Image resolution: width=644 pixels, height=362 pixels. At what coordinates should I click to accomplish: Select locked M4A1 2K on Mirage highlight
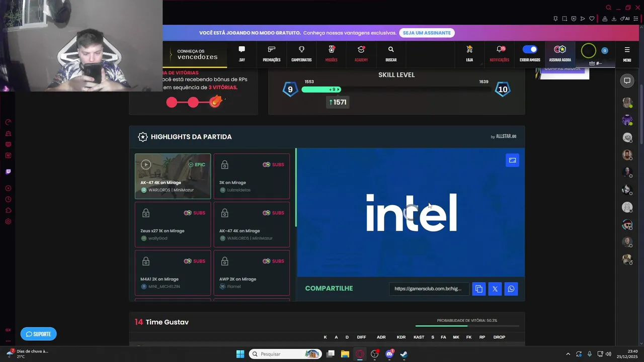click(173, 273)
